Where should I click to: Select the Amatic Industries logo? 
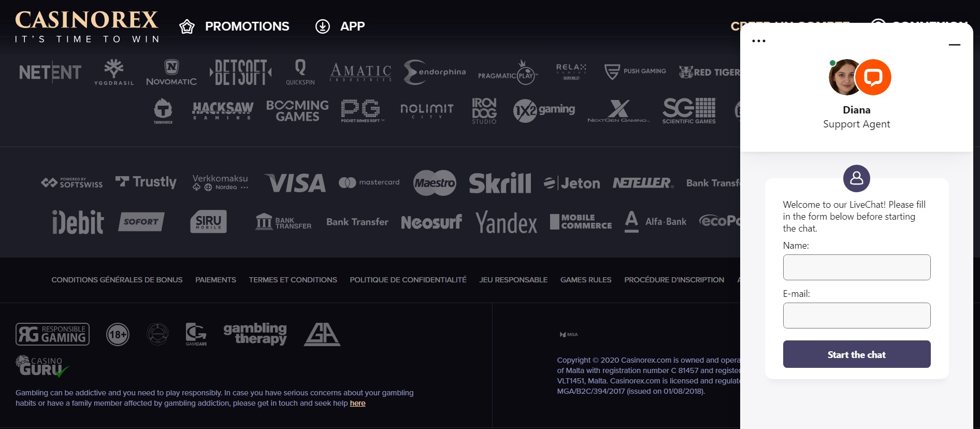[x=361, y=72]
